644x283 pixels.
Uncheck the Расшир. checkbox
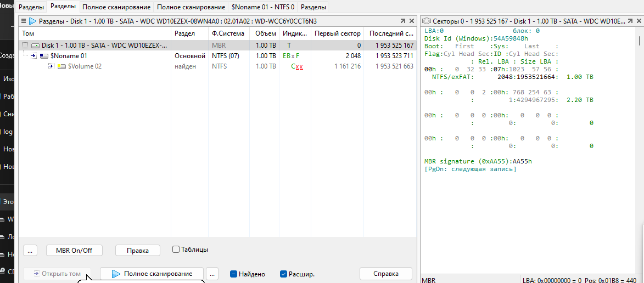(283, 274)
